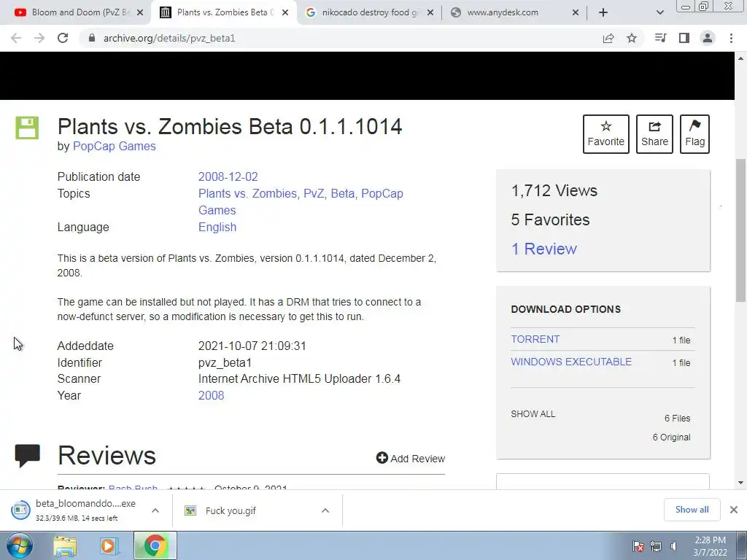
Task: Close the www.anydesk.com tab
Action: (x=576, y=13)
